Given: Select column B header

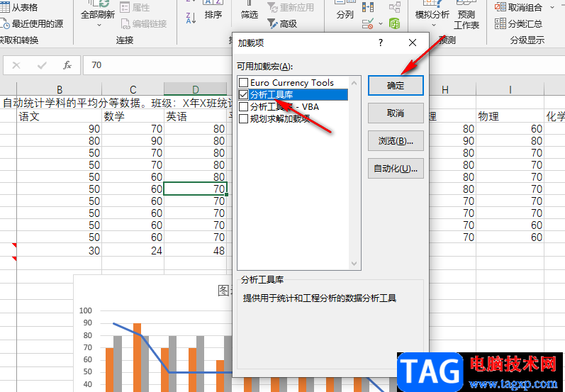Looking at the screenshot, I should tap(60, 89).
